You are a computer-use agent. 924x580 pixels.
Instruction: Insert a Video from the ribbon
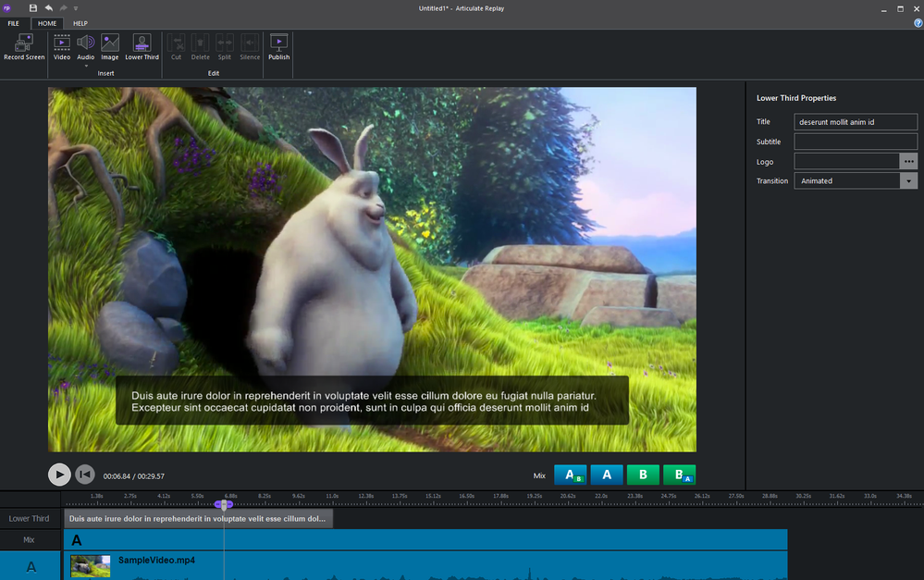(x=62, y=43)
